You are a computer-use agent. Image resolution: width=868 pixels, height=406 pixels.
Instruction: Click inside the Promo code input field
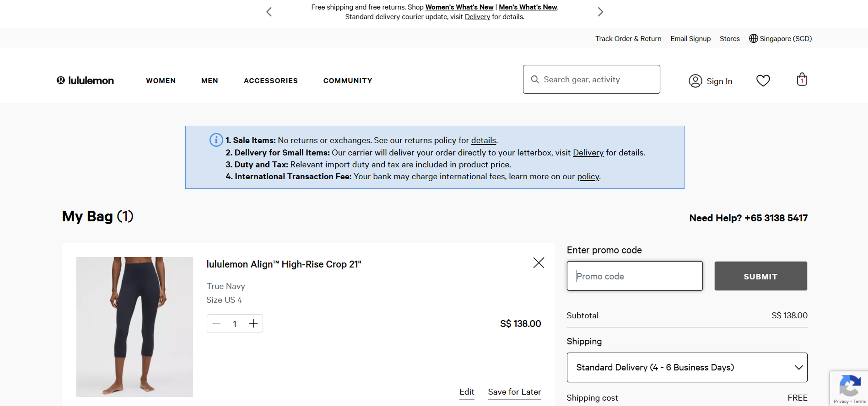tap(634, 276)
